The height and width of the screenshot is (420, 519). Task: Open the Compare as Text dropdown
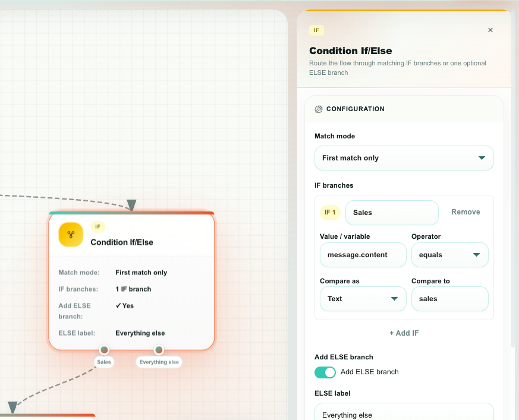(363, 299)
